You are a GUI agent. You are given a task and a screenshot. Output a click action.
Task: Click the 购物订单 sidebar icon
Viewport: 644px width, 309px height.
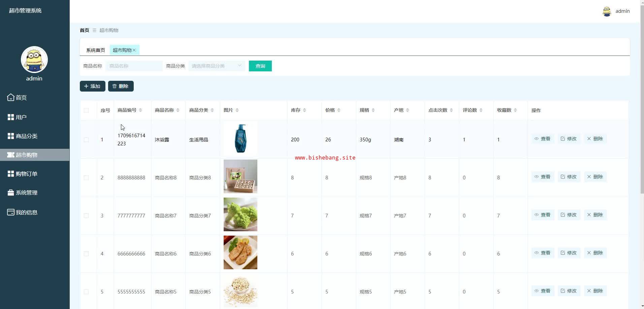(11, 174)
